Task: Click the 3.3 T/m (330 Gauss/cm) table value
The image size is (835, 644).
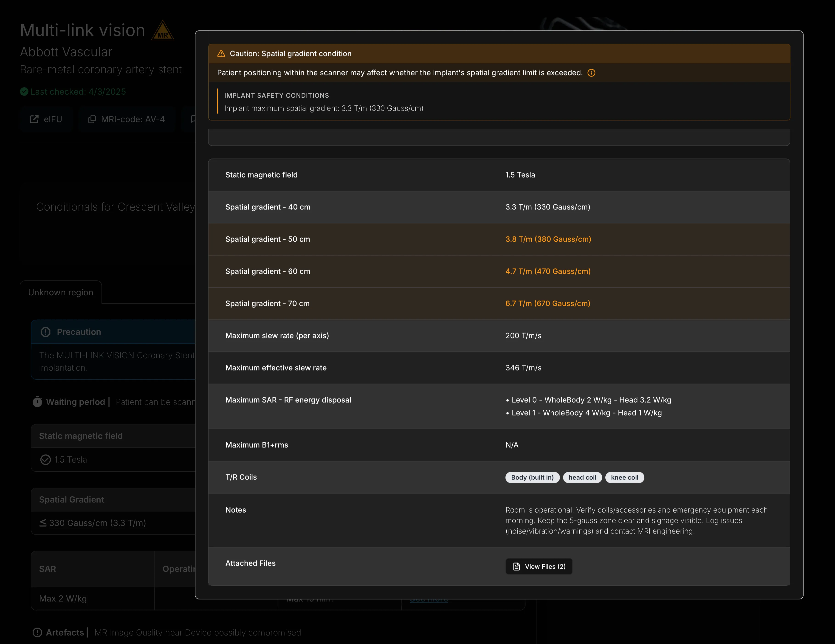Action: [548, 207]
